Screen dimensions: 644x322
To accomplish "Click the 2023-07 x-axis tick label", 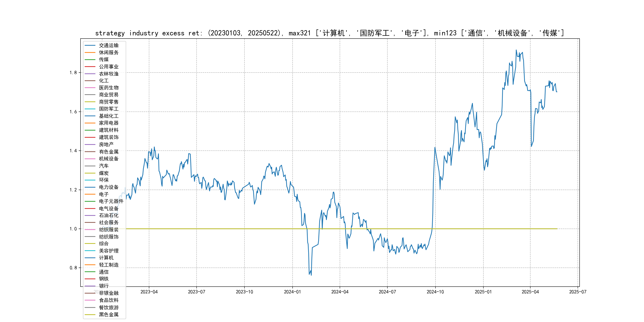I will point(196,292).
